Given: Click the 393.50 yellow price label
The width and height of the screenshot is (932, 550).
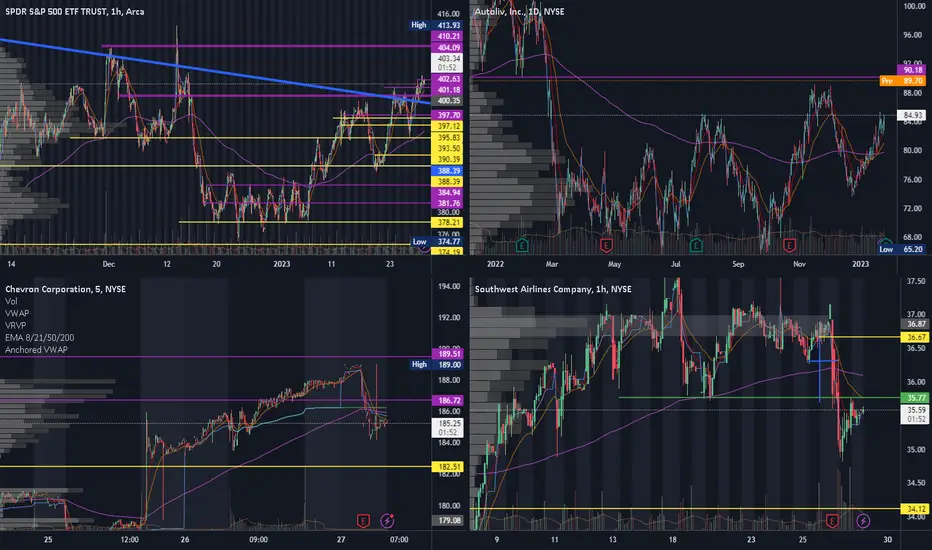Looking at the screenshot, I should click(x=448, y=148).
